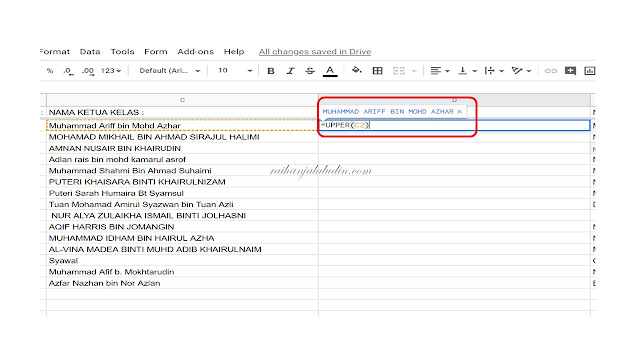
Task: Open more number formats 123 dropdown
Action: click(111, 71)
